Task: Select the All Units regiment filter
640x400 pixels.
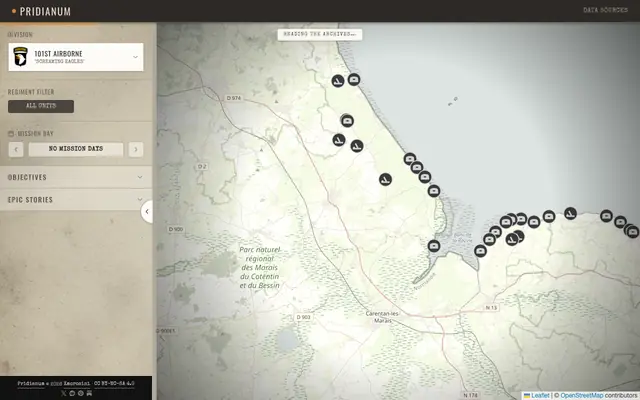Action: 41,106
